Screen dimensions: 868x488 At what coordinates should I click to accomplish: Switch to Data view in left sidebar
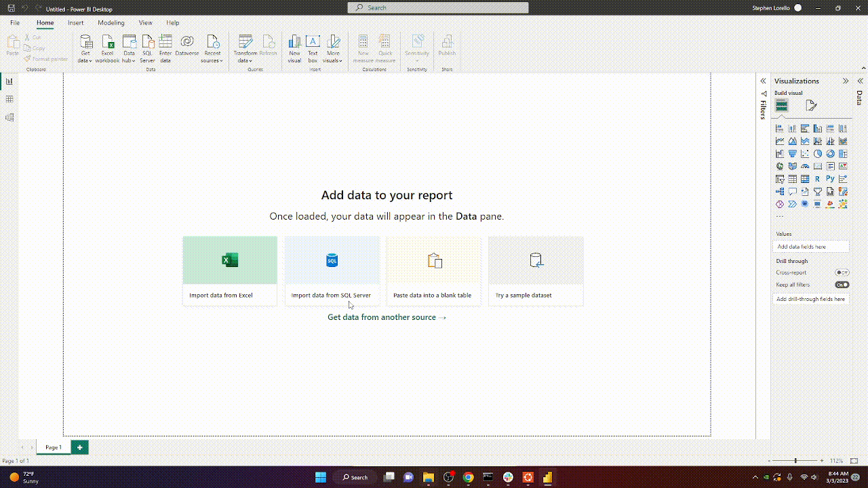pyautogui.click(x=9, y=99)
